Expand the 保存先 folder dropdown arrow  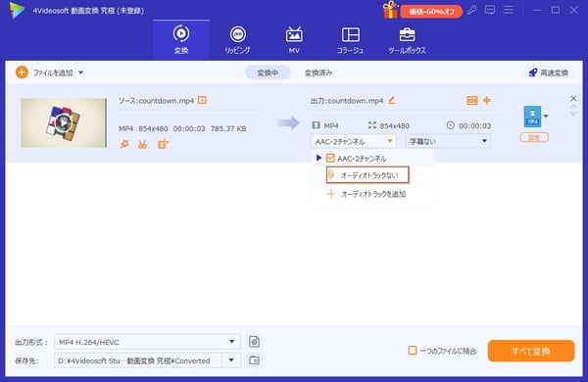pyautogui.click(x=231, y=360)
